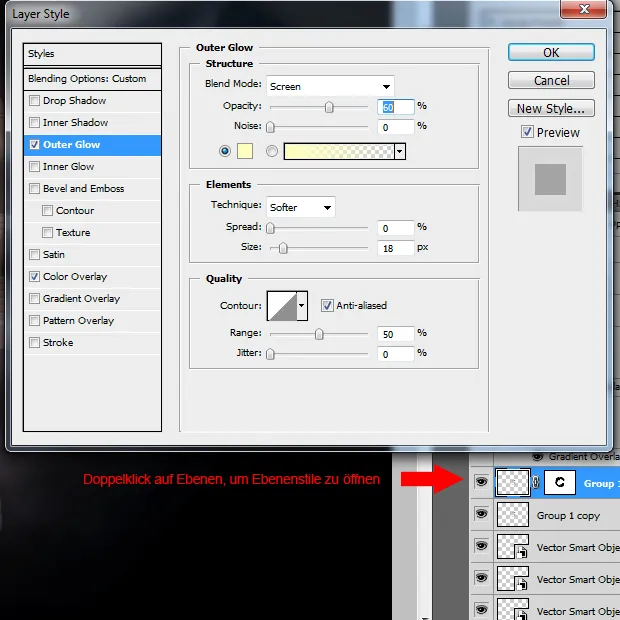
Task: Select the gradient radio button
Action: point(271,151)
